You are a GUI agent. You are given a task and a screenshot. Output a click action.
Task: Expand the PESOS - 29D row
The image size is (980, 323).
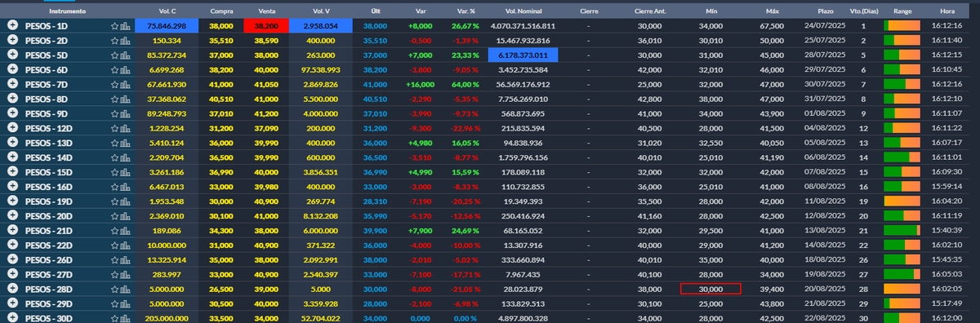pyautogui.click(x=12, y=303)
